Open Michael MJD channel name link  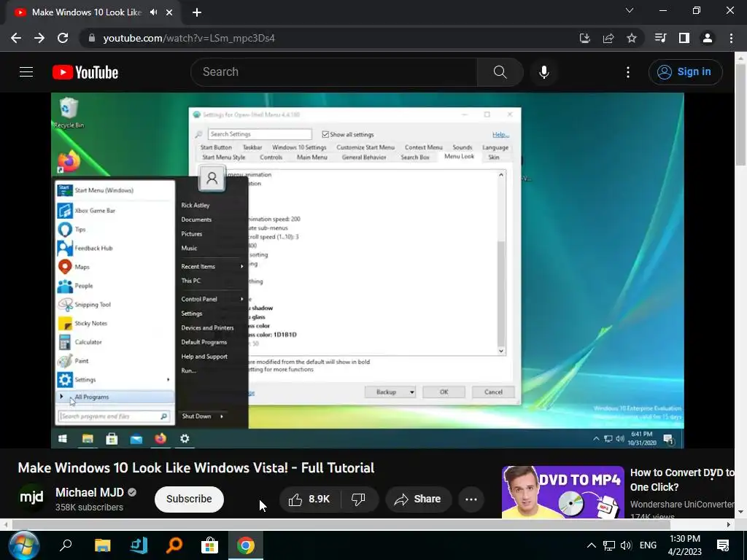(90, 492)
